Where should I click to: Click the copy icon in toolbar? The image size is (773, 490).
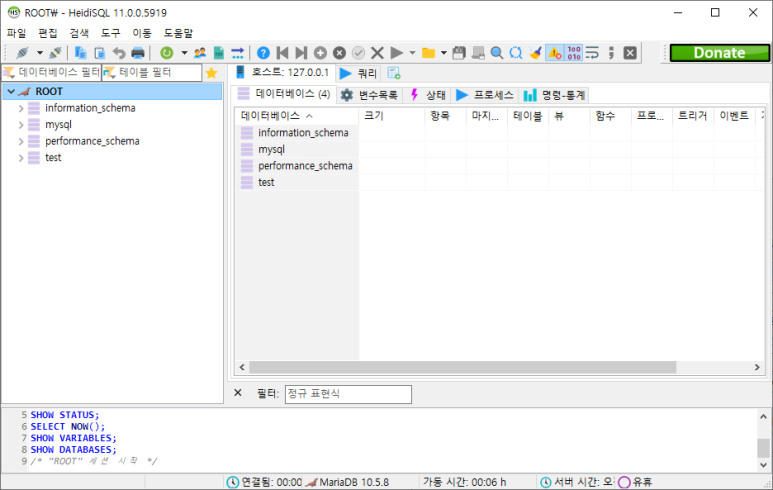(x=80, y=53)
